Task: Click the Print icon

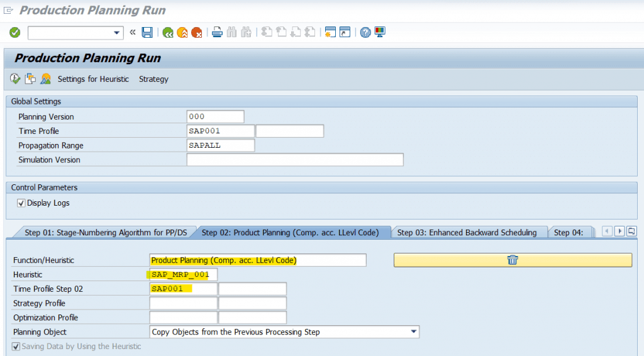Action: point(217,32)
